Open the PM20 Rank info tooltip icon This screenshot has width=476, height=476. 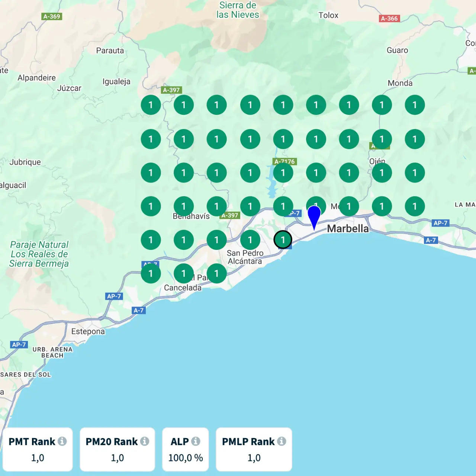145,441
